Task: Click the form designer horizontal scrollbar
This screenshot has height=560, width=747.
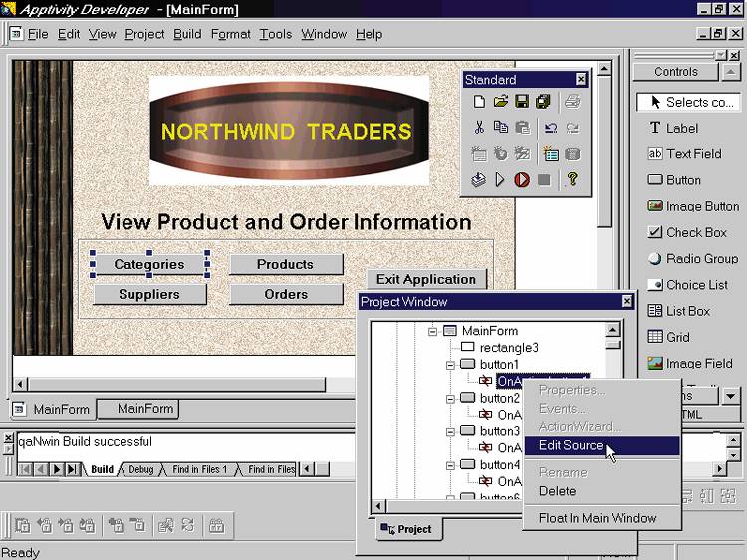Action: [176, 384]
